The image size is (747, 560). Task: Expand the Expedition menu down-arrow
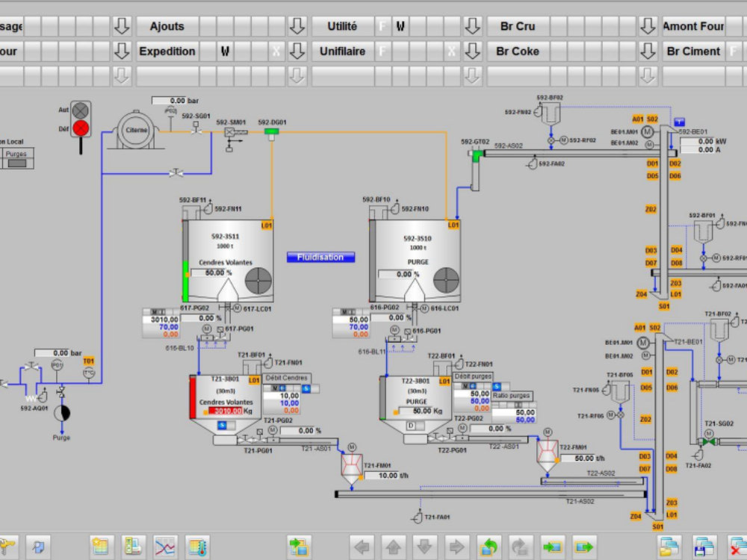(297, 51)
